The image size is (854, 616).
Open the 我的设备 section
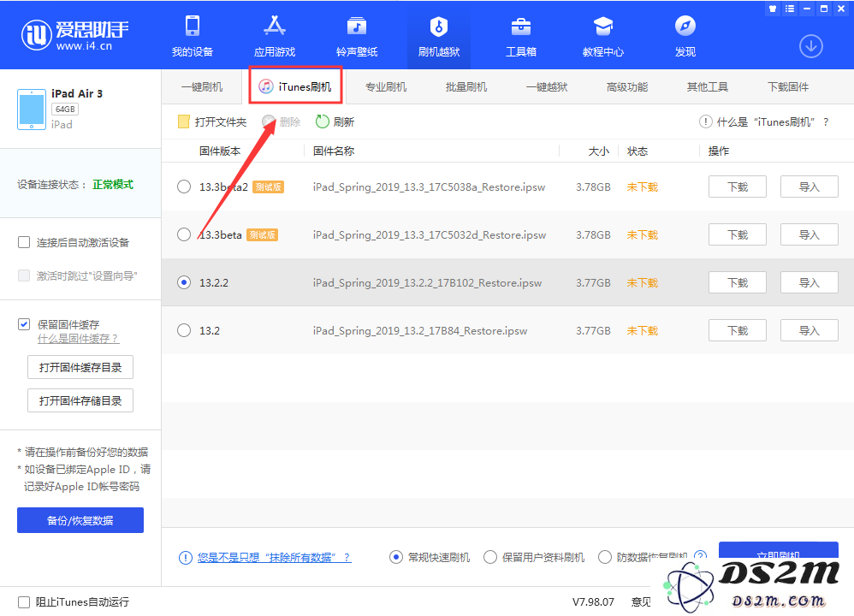pyautogui.click(x=193, y=36)
